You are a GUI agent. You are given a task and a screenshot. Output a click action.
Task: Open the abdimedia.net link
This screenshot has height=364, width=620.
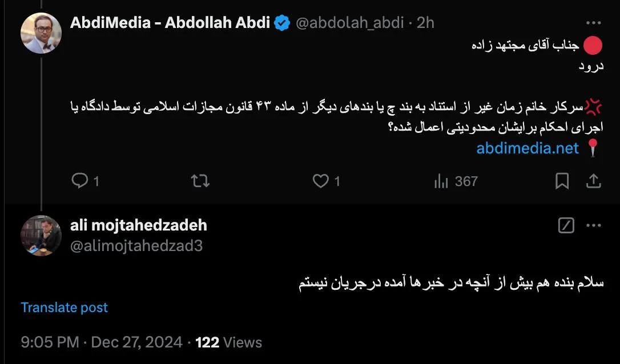[x=528, y=148]
